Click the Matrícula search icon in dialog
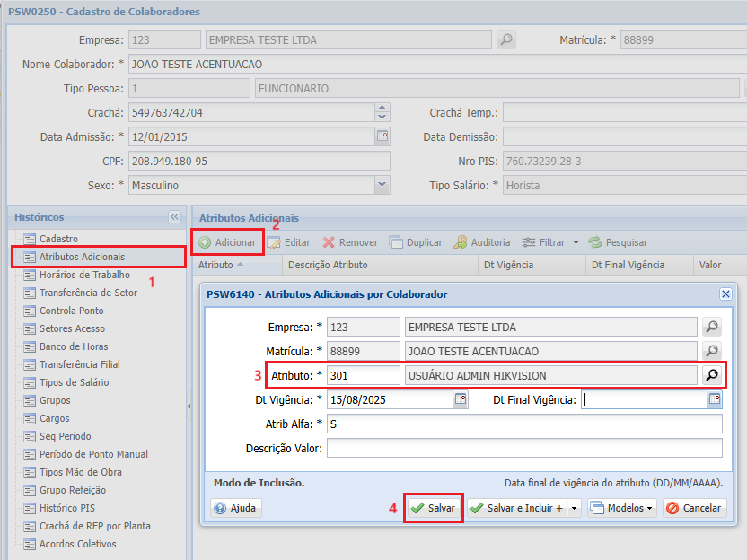The image size is (747, 560). [x=711, y=351]
